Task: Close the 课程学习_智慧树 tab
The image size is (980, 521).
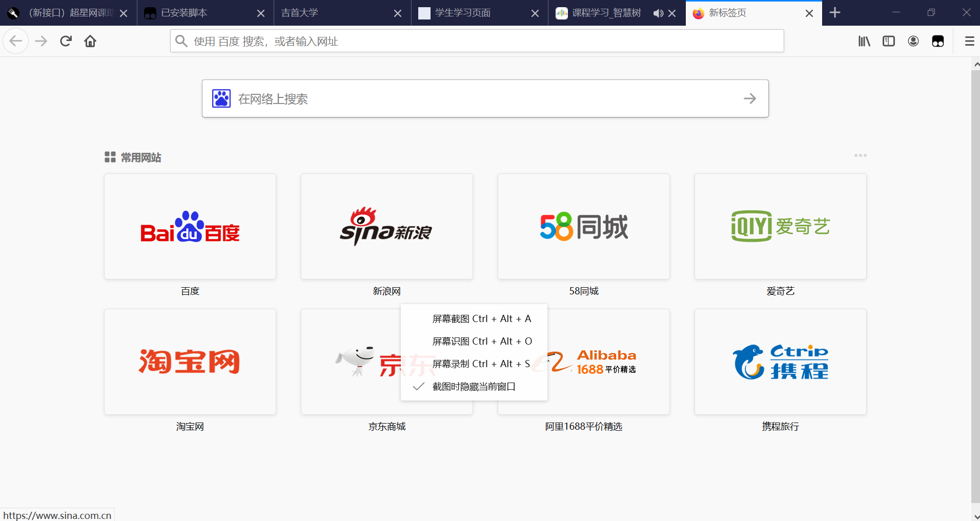Action: [672, 13]
